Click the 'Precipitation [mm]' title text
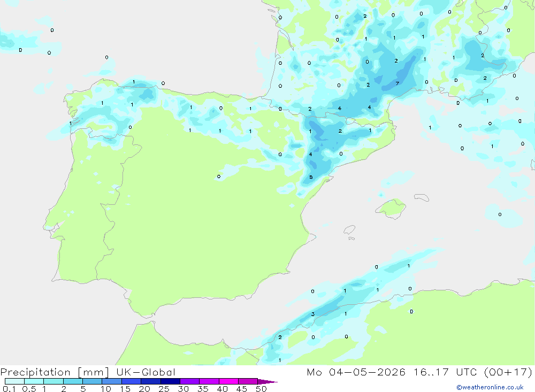This screenshot has width=535, height=392. point(55,372)
